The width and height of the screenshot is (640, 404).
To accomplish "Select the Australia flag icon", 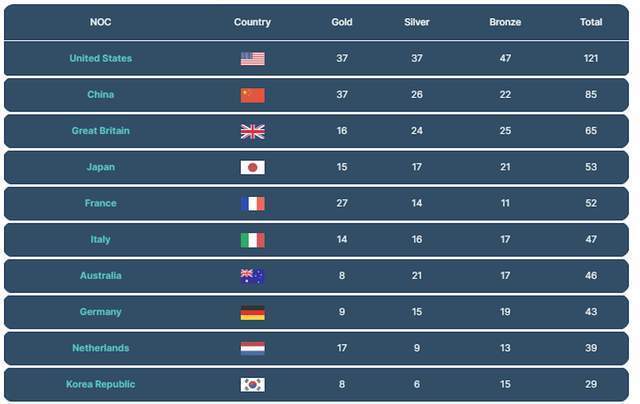I will [x=253, y=276].
